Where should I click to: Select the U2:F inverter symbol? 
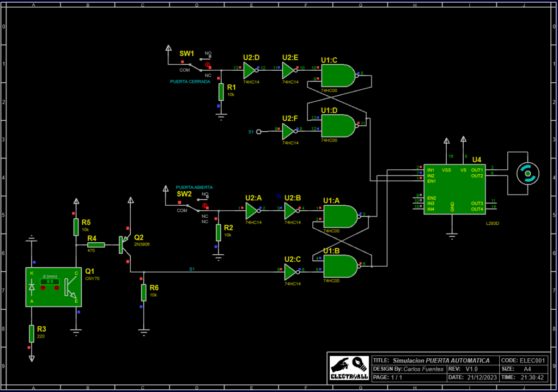tap(288, 131)
